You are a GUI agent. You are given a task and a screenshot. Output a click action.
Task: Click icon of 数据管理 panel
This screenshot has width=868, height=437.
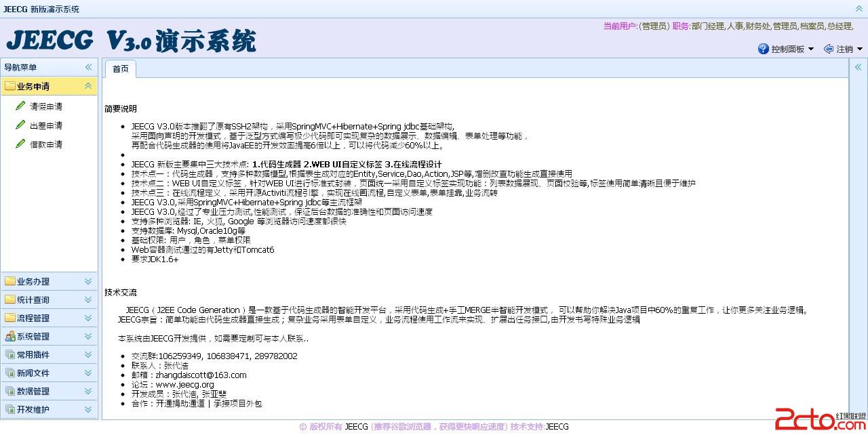pyautogui.click(x=9, y=391)
